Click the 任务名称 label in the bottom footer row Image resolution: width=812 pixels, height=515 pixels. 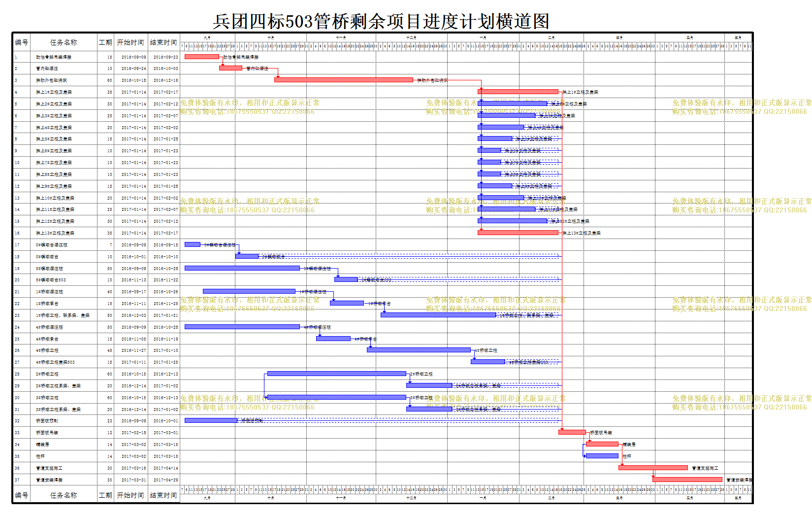pos(64,495)
